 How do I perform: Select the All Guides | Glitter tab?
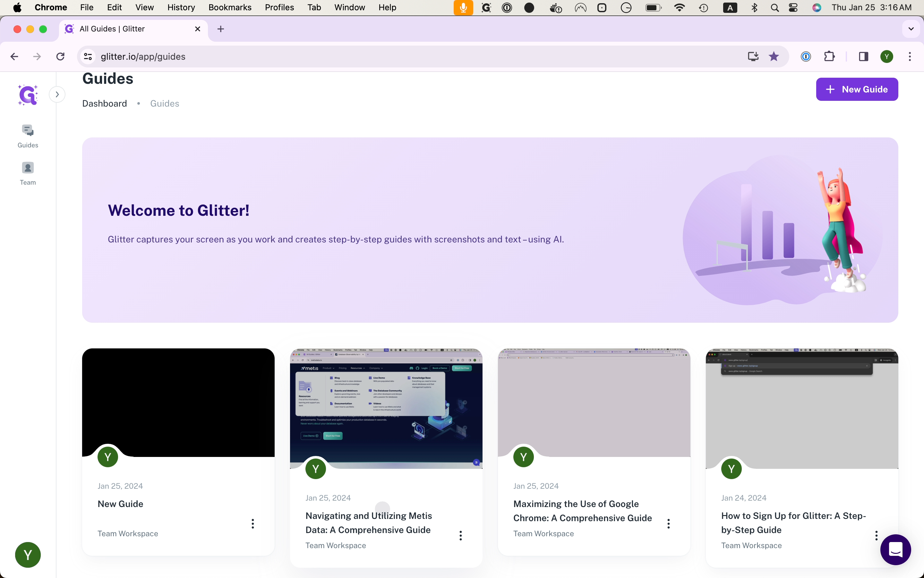pos(134,29)
